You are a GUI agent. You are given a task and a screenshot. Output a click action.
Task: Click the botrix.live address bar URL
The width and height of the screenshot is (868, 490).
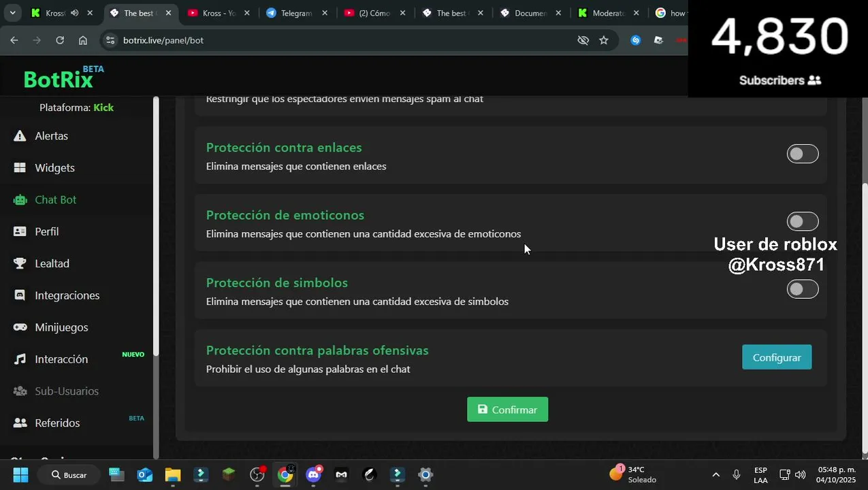click(x=163, y=40)
